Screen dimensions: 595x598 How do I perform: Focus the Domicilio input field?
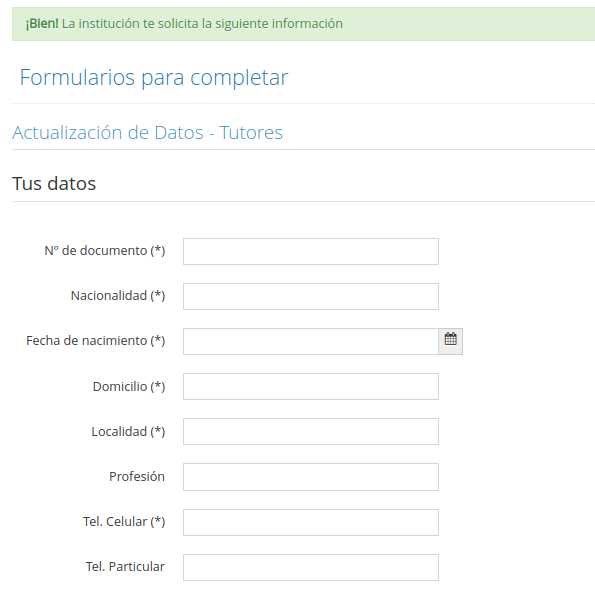point(311,386)
